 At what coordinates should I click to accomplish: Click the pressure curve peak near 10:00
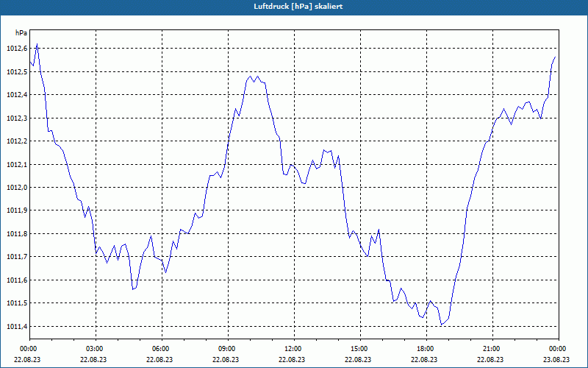pyautogui.click(x=251, y=77)
